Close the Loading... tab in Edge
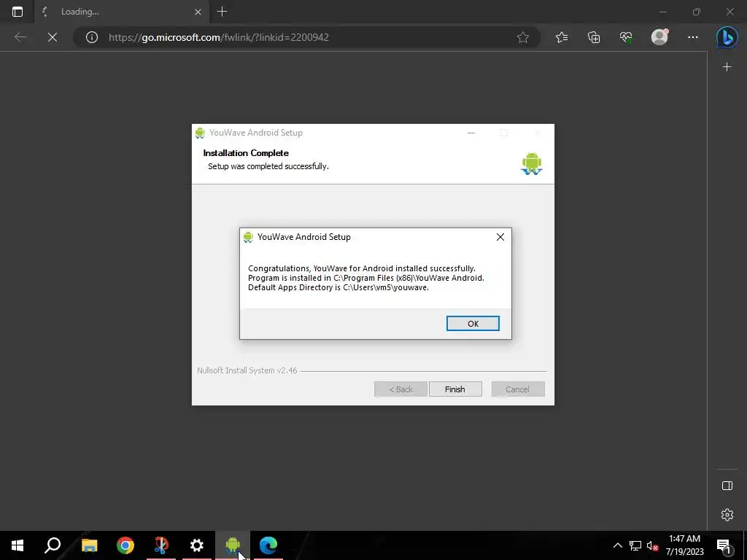The image size is (747, 560). pyautogui.click(x=198, y=12)
